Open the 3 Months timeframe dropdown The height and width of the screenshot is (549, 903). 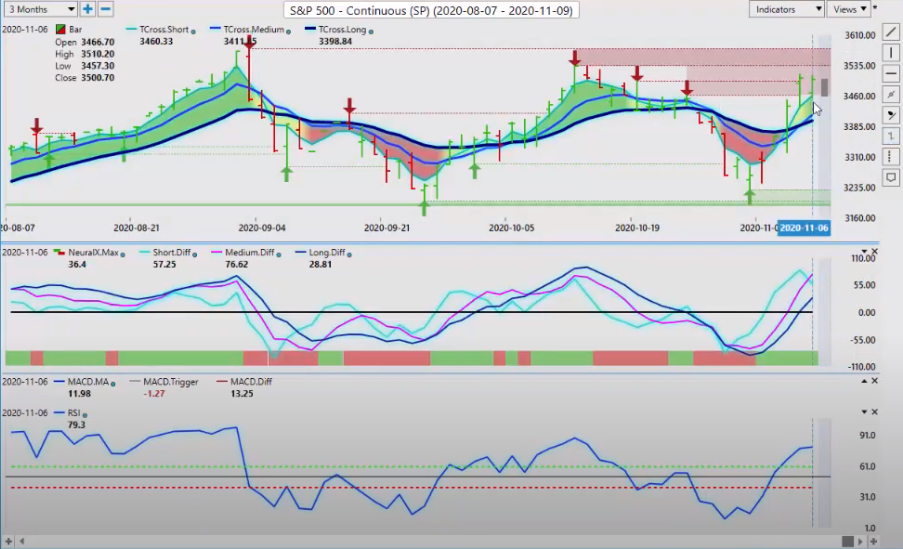pyautogui.click(x=40, y=9)
